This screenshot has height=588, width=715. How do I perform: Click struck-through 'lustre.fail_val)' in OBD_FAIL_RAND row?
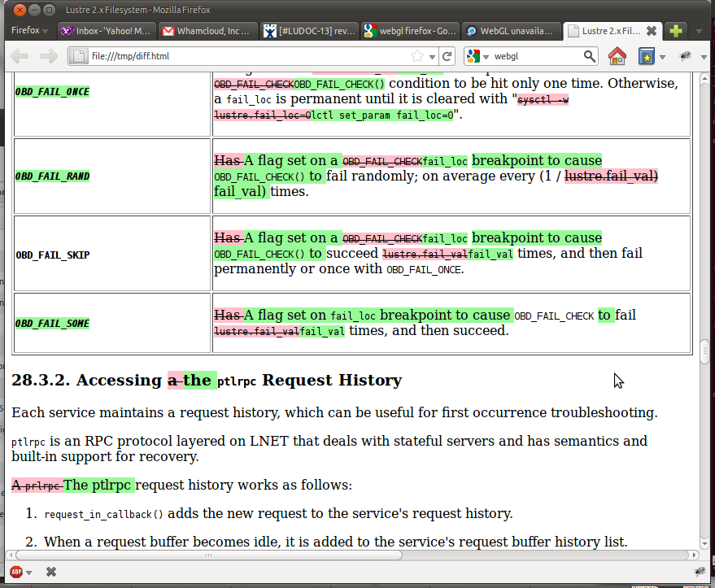pyautogui.click(x=611, y=176)
